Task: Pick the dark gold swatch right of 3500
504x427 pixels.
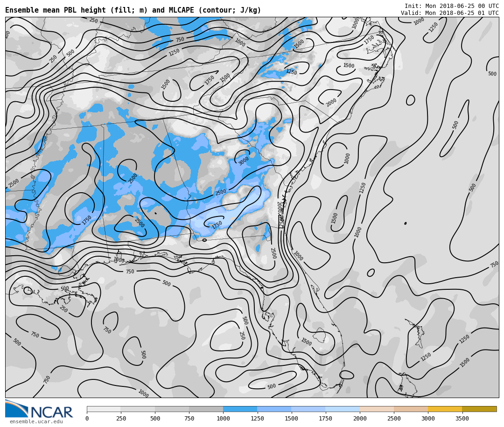Action: [x=479, y=409]
